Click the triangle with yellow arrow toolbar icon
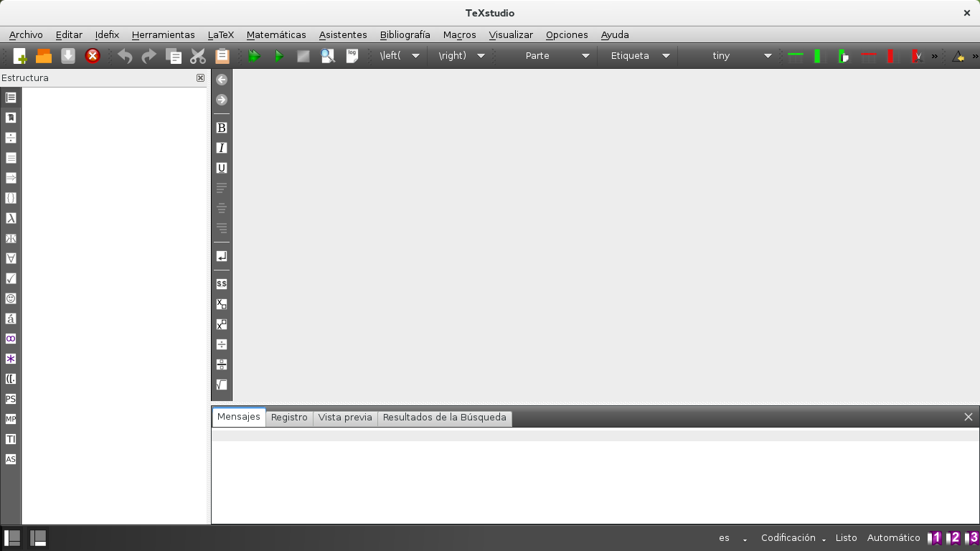Screen dimensions: 980x551 [958, 56]
